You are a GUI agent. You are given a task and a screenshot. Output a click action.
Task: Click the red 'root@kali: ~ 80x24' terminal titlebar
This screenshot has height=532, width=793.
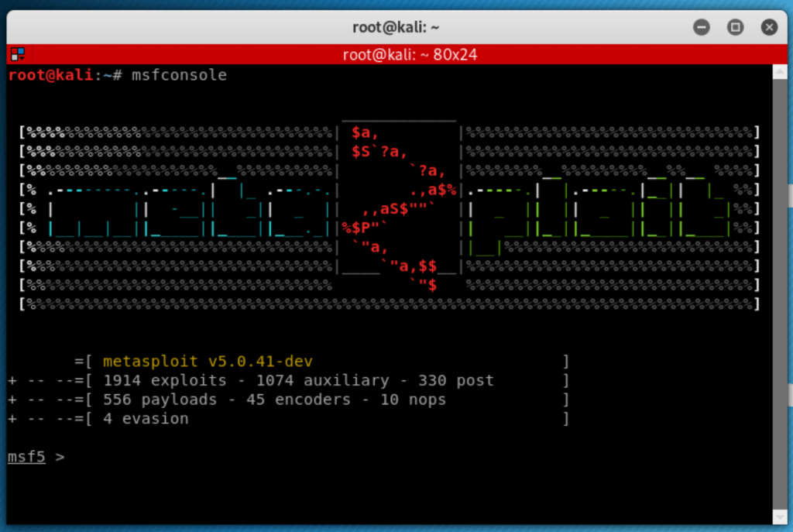tap(396, 54)
